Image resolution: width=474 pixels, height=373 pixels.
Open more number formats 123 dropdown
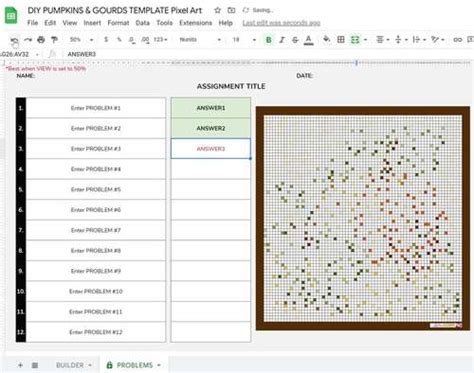tap(160, 40)
